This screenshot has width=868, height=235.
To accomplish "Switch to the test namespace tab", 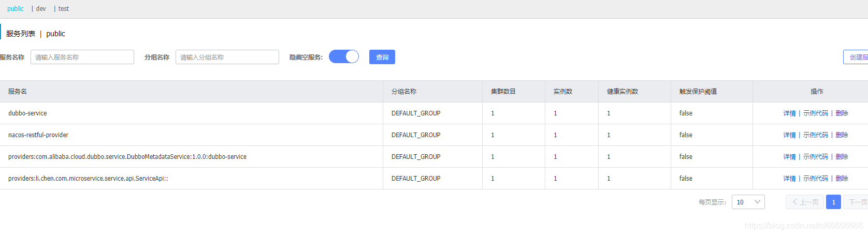I will point(64,9).
